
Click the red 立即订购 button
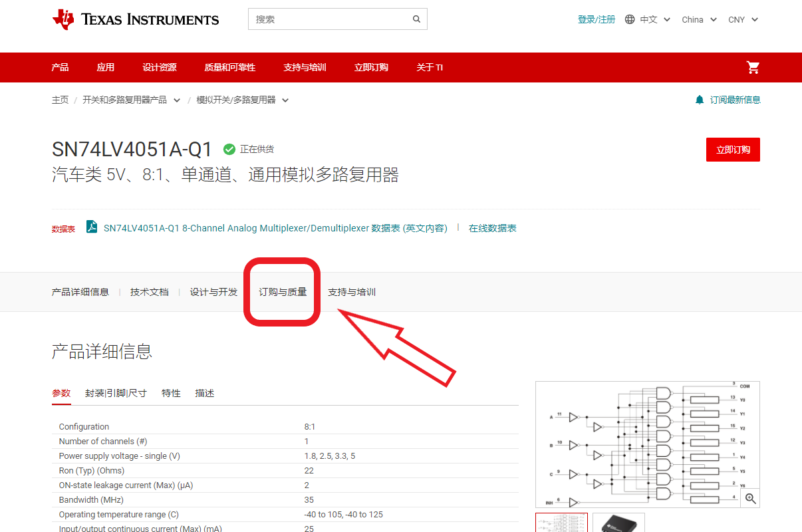pyautogui.click(x=733, y=150)
